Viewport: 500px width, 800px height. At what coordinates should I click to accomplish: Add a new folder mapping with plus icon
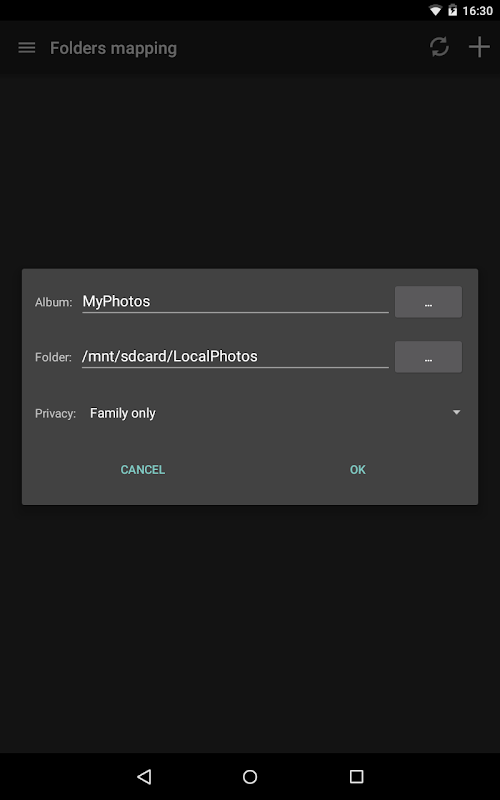pos(479,47)
